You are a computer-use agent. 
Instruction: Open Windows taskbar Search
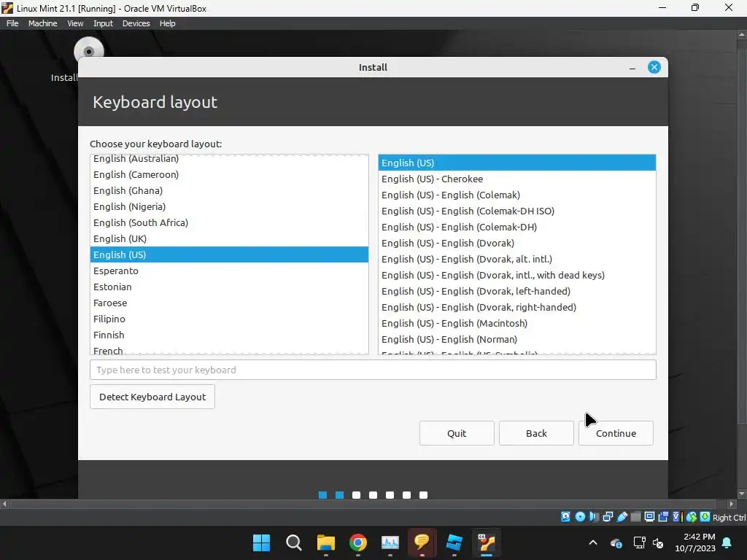click(x=293, y=542)
